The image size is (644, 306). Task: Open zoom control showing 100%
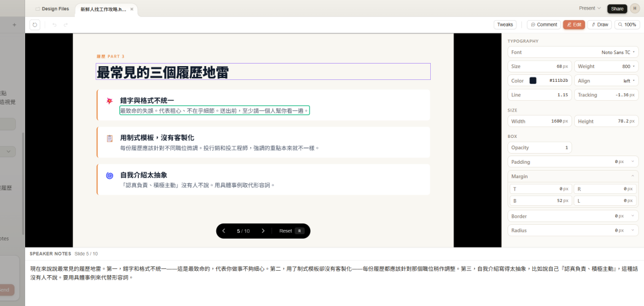[x=627, y=25]
